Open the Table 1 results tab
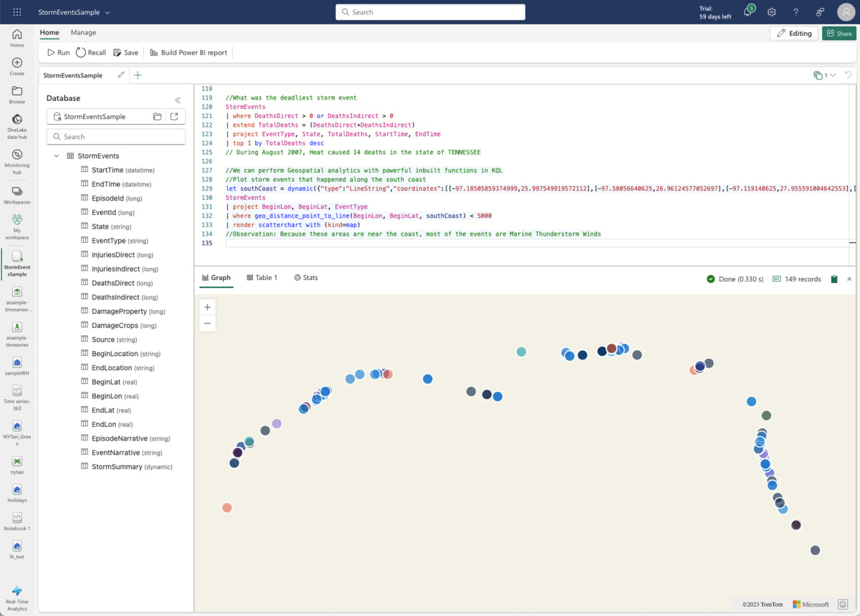Viewport: 860px width, 616px height. [x=261, y=277]
